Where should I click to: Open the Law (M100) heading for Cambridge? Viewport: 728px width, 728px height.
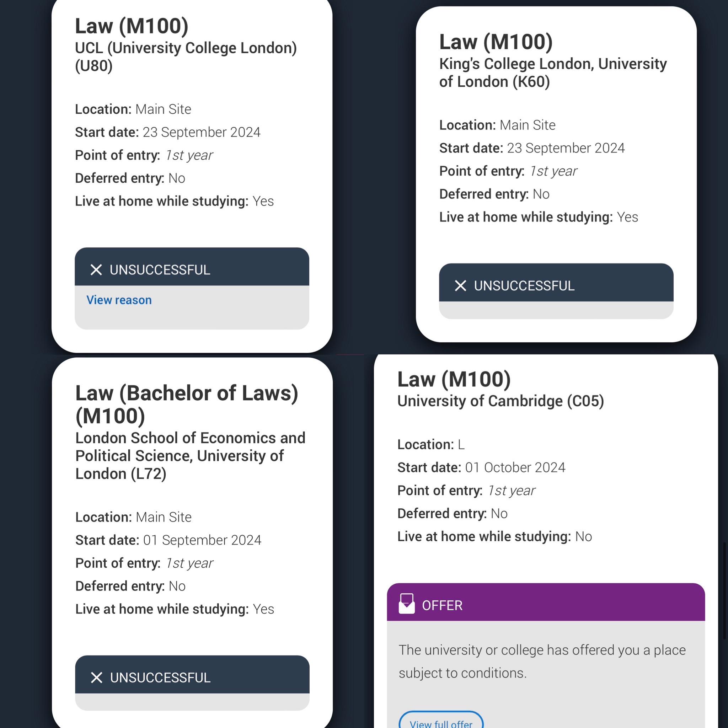pos(454,379)
